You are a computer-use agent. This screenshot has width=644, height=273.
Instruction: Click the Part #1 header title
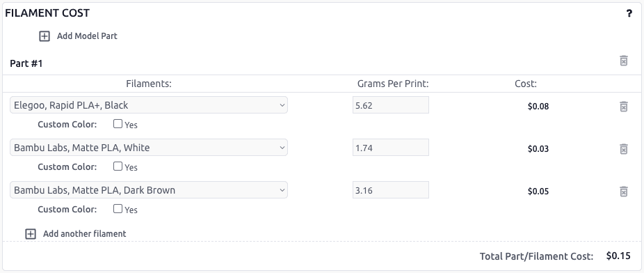pos(26,63)
